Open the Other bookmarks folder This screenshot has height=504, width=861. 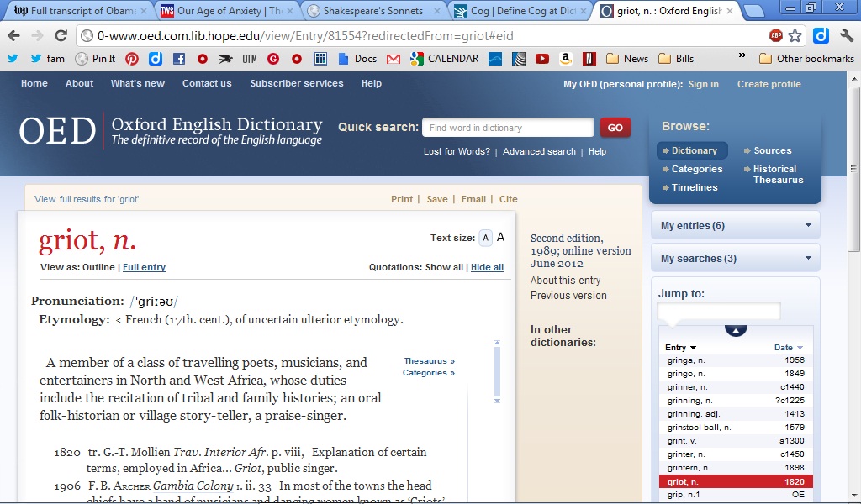(x=806, y=59)
